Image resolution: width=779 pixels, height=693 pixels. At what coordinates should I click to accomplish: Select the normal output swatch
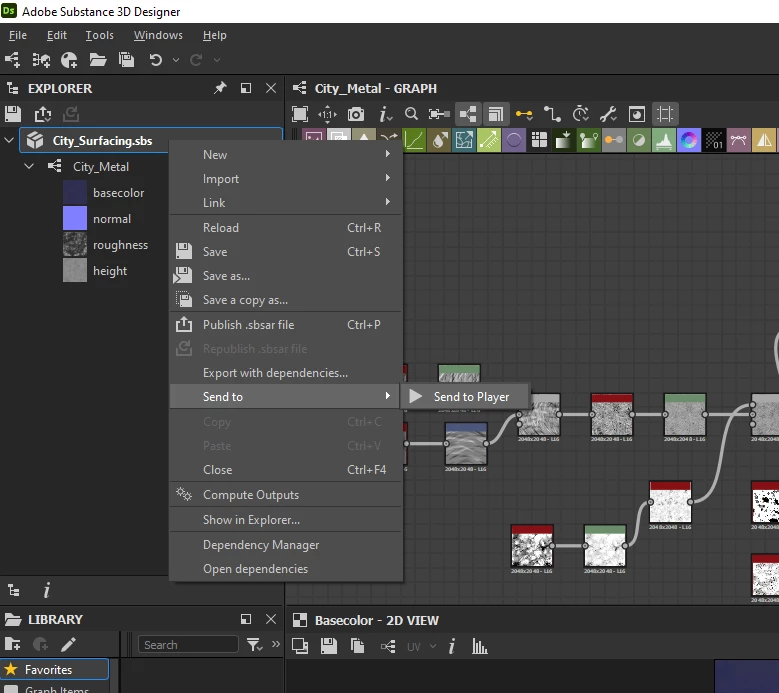tap(75, 219)
